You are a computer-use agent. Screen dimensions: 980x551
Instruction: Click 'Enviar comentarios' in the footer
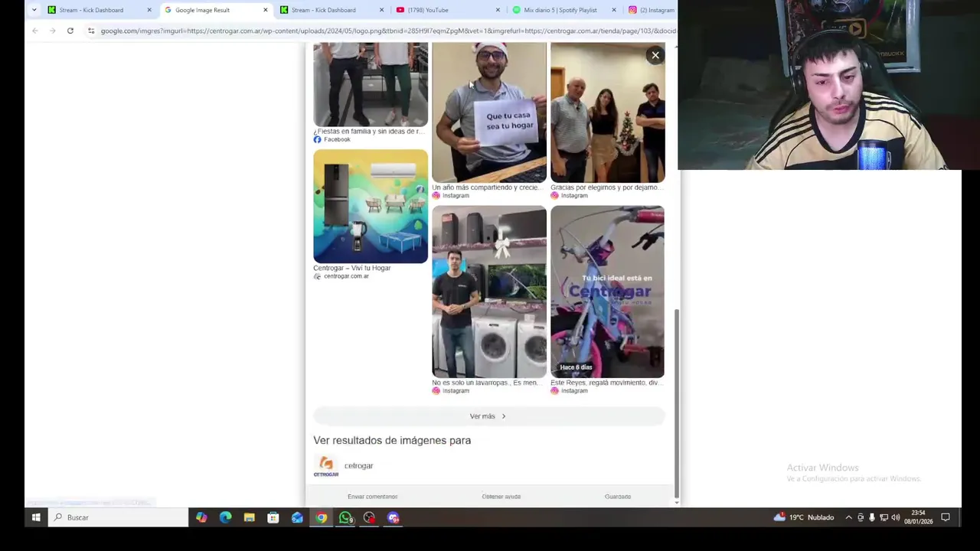point(373,497)
